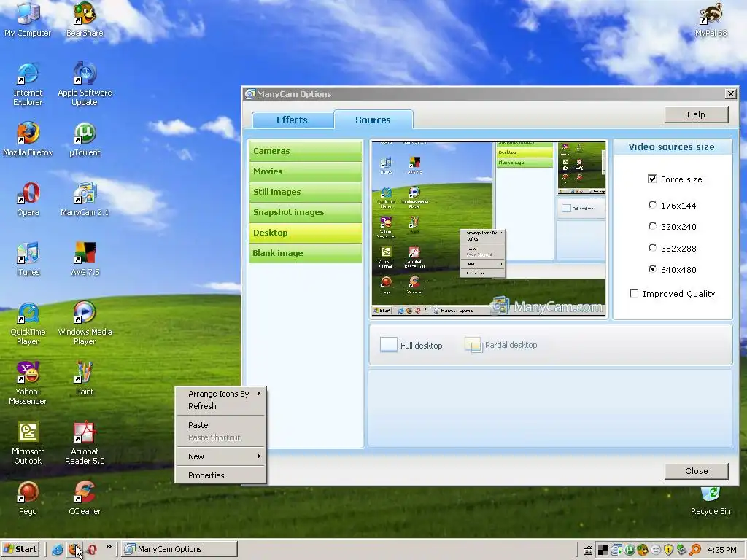Choose the Full desktop capture option
Screen dimensions: 747x560
(411, 345)
